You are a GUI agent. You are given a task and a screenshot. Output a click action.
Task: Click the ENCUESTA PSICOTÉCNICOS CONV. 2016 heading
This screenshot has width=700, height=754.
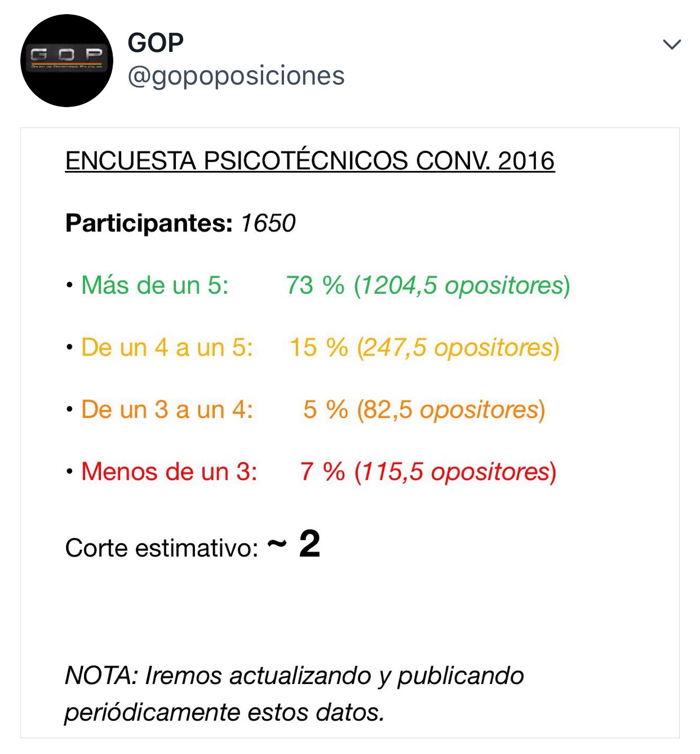(310, 161)
